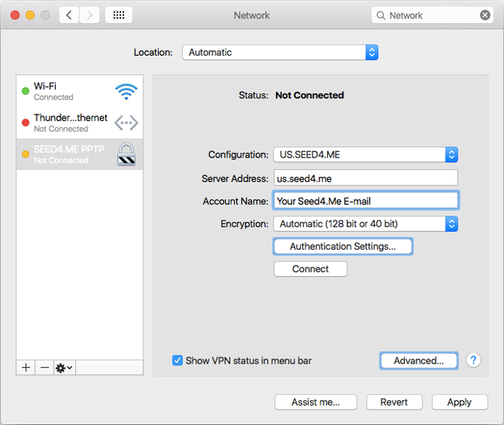Remove the selected network service

click(44, 368)
